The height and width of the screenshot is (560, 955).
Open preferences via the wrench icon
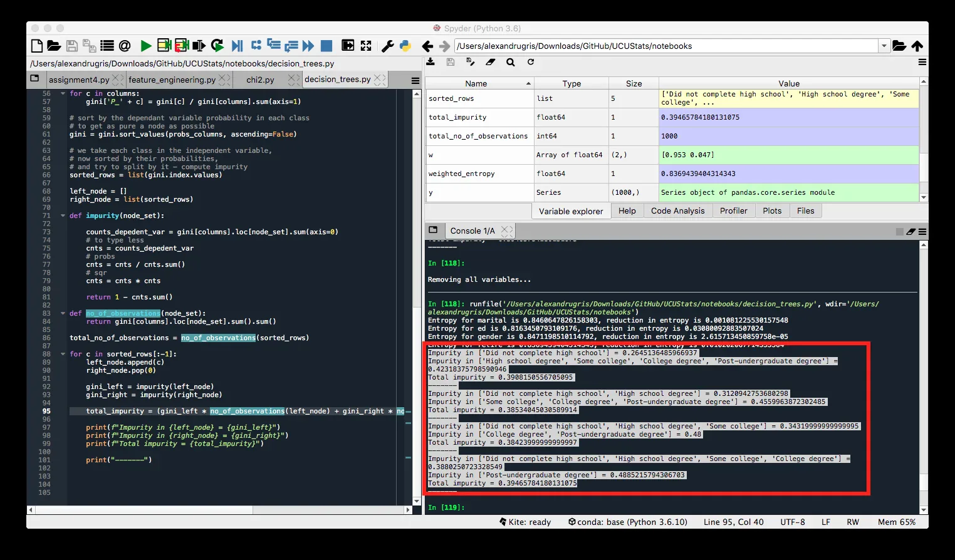pos(387,46)
